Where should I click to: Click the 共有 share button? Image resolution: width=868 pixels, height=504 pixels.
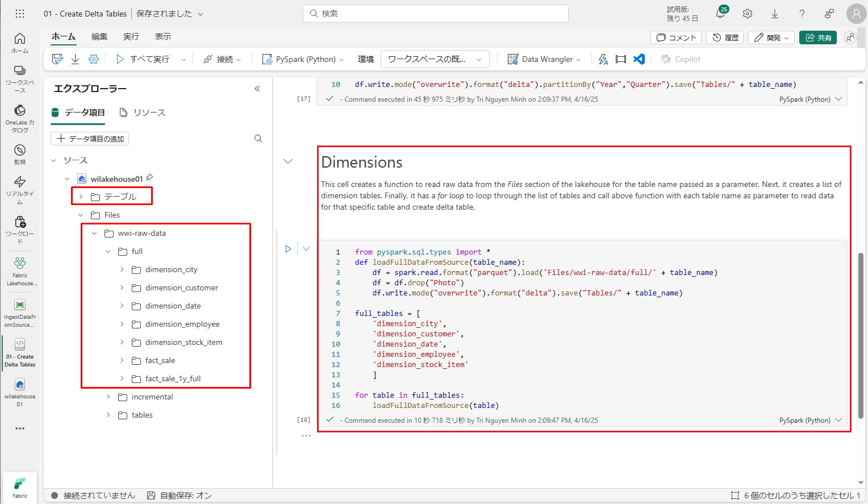coord(818,38)
